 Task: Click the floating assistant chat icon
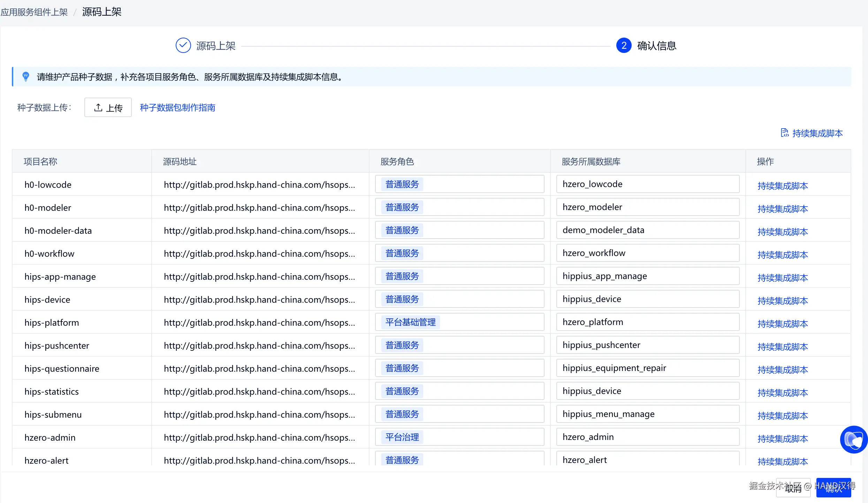pos(853,440)
